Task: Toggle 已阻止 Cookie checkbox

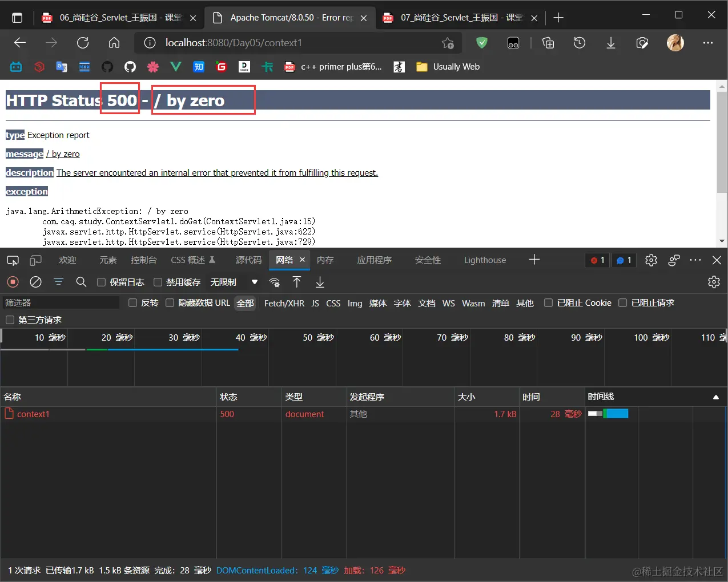Action: (x=548, y=303)
